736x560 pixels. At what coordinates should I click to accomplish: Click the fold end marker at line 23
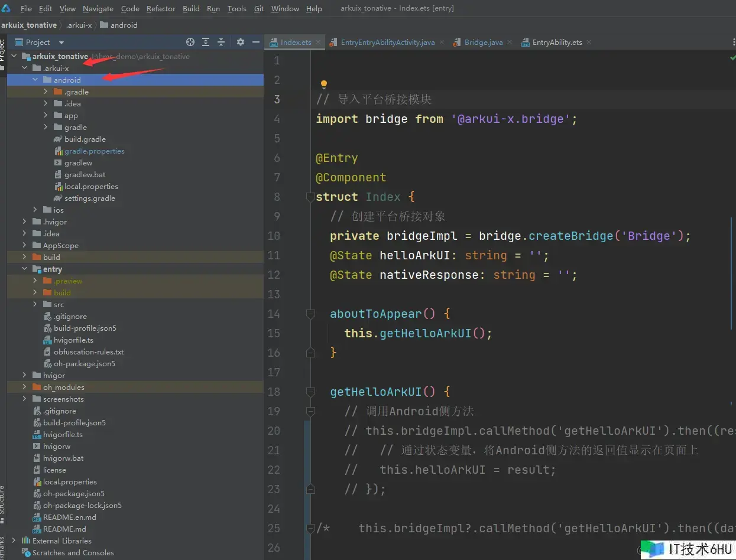click(310, 489)
